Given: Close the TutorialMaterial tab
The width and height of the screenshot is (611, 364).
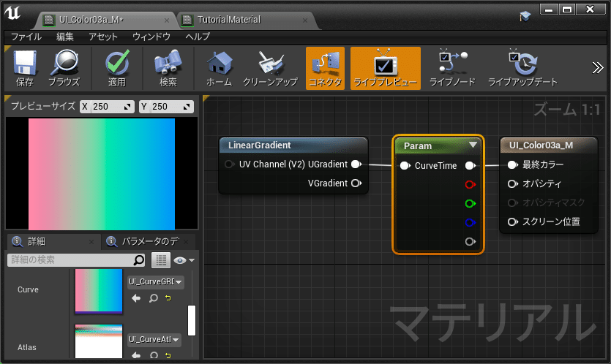Looking at the screenshot, I should tap(305, 20).
